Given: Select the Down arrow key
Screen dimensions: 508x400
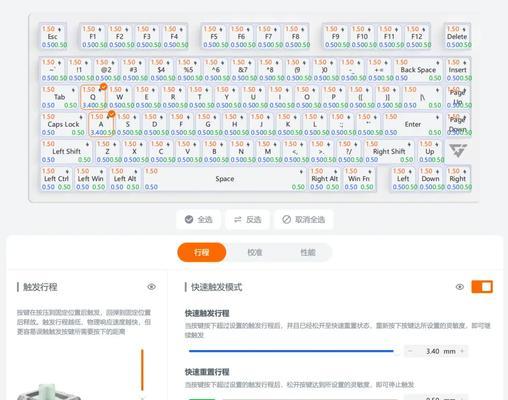Looking at the screenshot, I should point(430,179).
